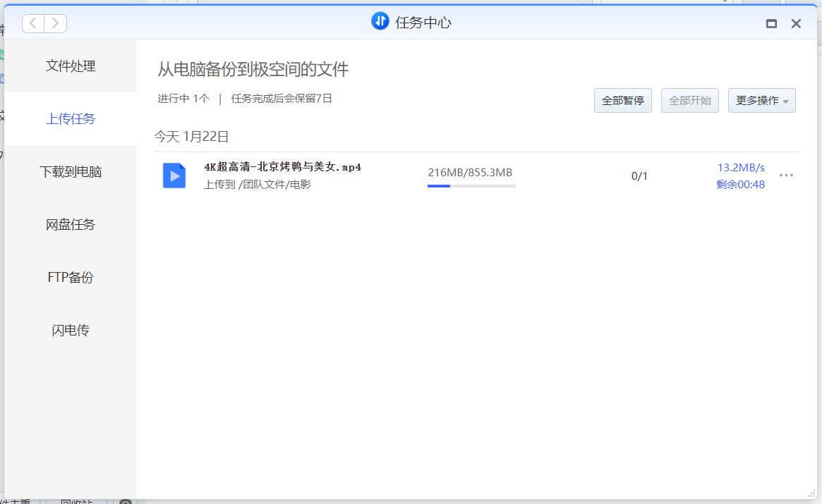Open the 闪电传 section

click(70, 330)
